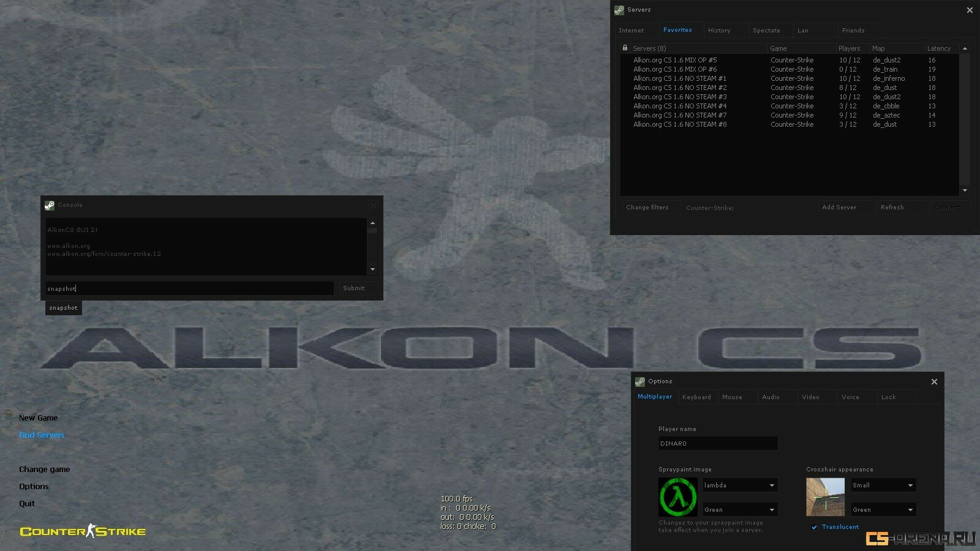980x551 pixels.
Task: Sort servers by the lock icon column
Action: pos(625,48)
